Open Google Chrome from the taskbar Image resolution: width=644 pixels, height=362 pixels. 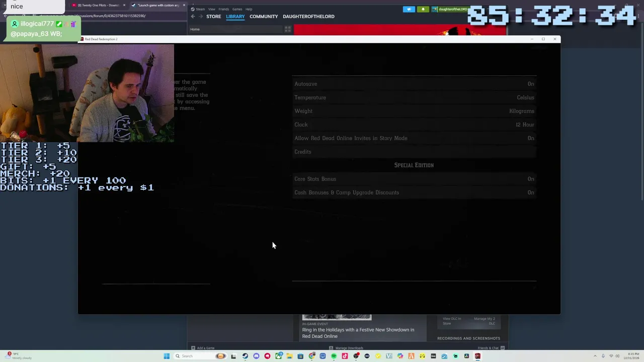(x=312, y=356)
